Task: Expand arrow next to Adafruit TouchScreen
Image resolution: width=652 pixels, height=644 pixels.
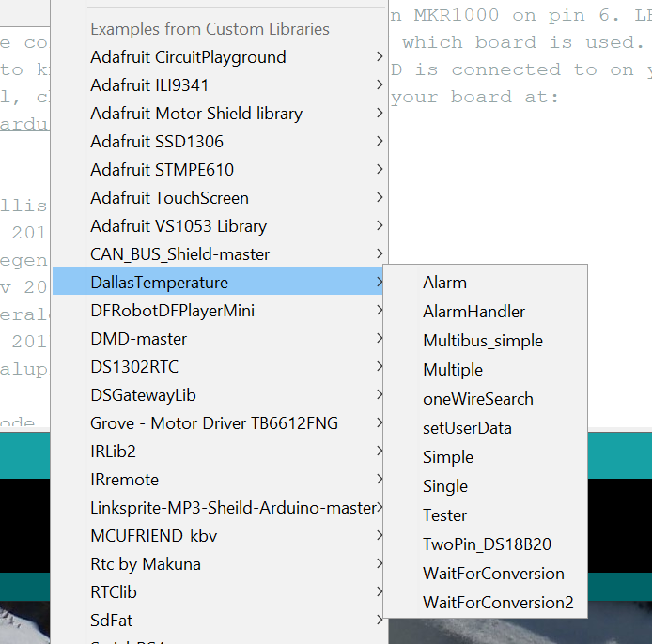Action: [x=380, y=197]
